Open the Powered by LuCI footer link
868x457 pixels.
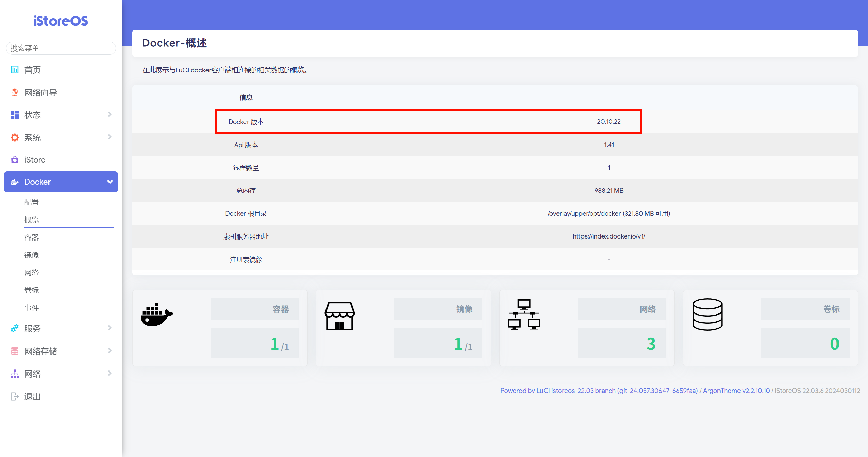pos(599,391)
